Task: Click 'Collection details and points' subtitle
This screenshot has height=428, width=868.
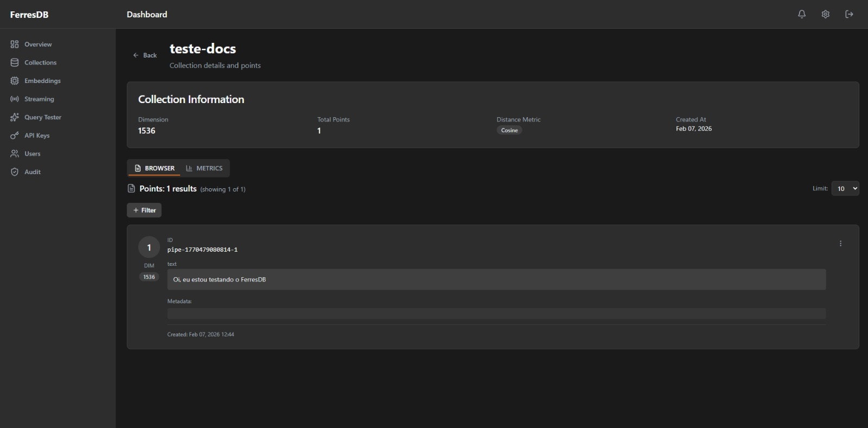Action: pyautogui.click(x=215, y=65)
